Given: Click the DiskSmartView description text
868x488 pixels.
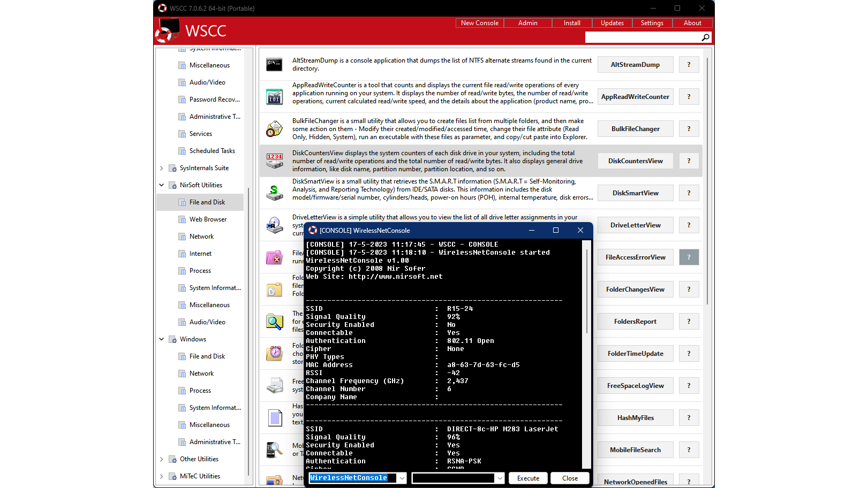Looking at the screenshot, I should point(443,189).
